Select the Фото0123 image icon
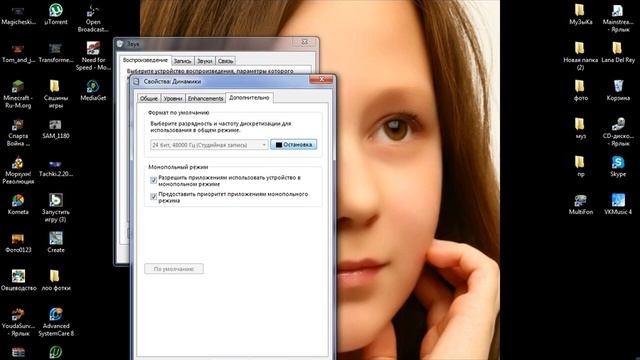Screen dimensions: 640x360 pyautogui.click(x=18, y=239)
